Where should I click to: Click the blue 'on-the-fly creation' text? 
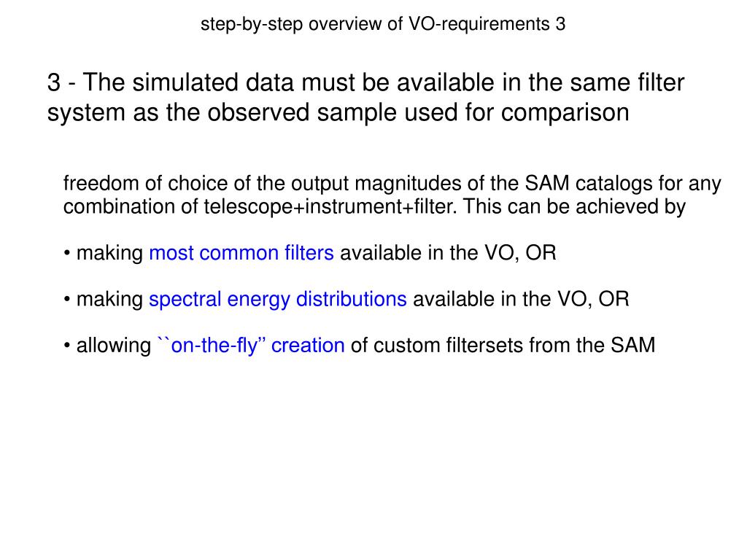pyautogui.click(x=251, y=345)
